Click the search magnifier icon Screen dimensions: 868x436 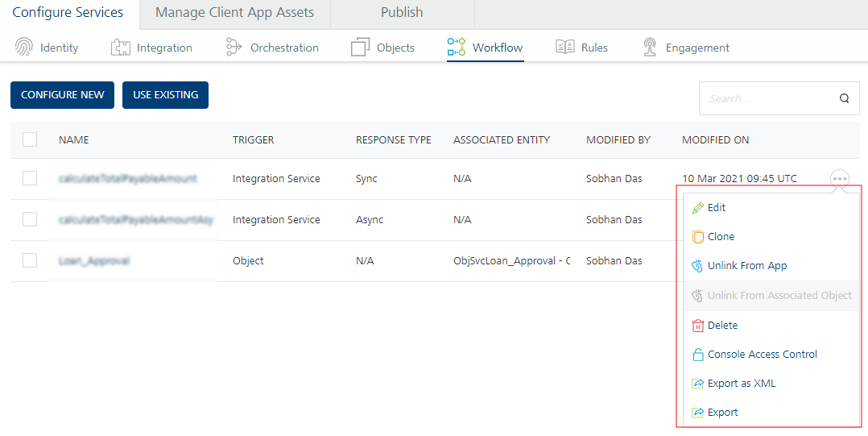(x=844, y=99)
